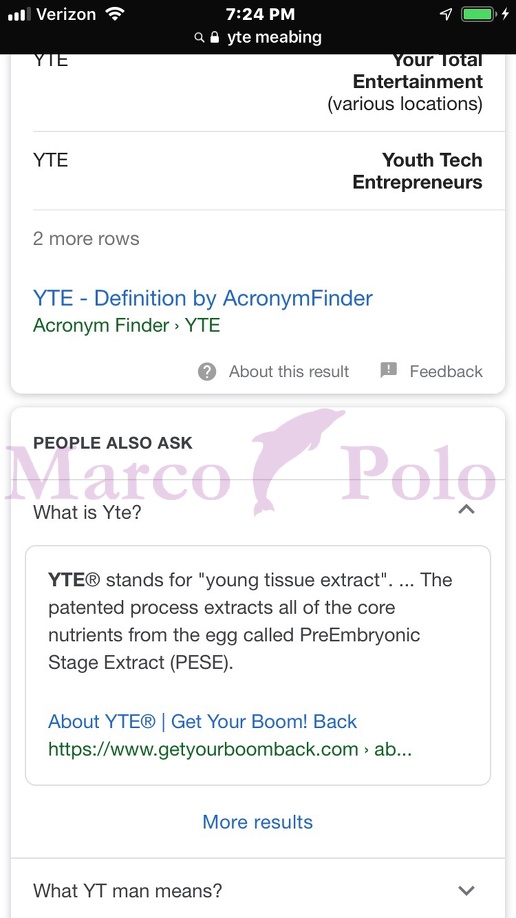Tap the Feedback flag icon

tap(388, 370)
